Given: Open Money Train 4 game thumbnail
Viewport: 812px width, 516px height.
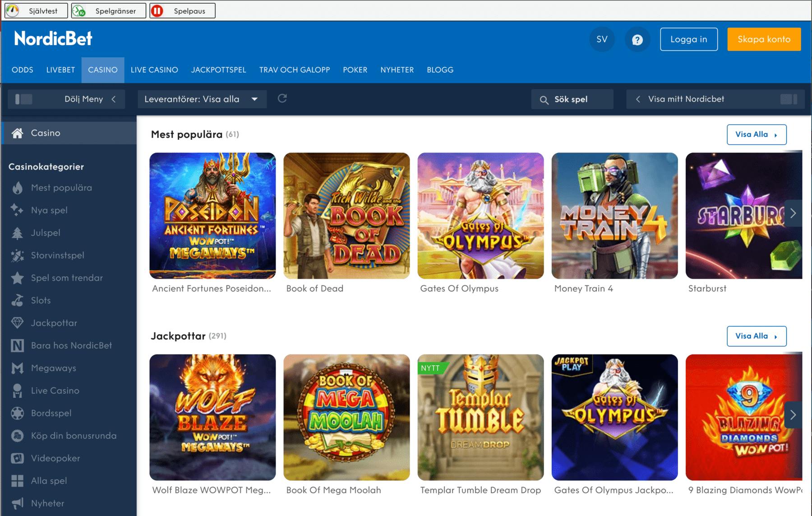Looking at the screenshot, I should [614, 216].
